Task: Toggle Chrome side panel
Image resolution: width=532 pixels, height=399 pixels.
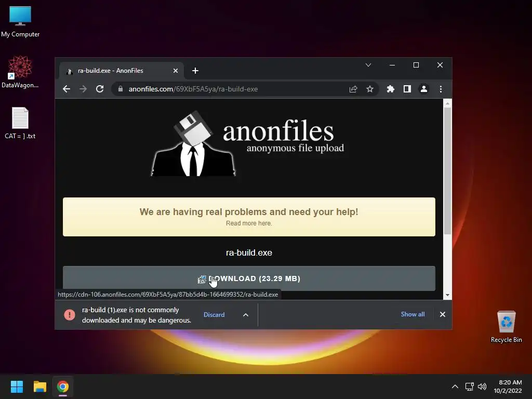Action: pos(407,89)
